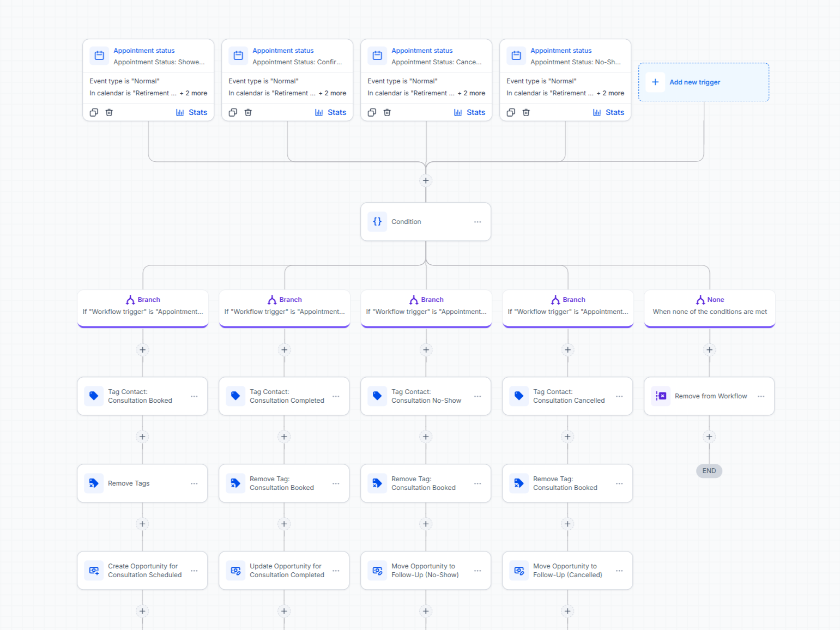Duplicate the Showed appointment status trigger
The height and width of the screenshot is (630, 840).
point(94,112)
